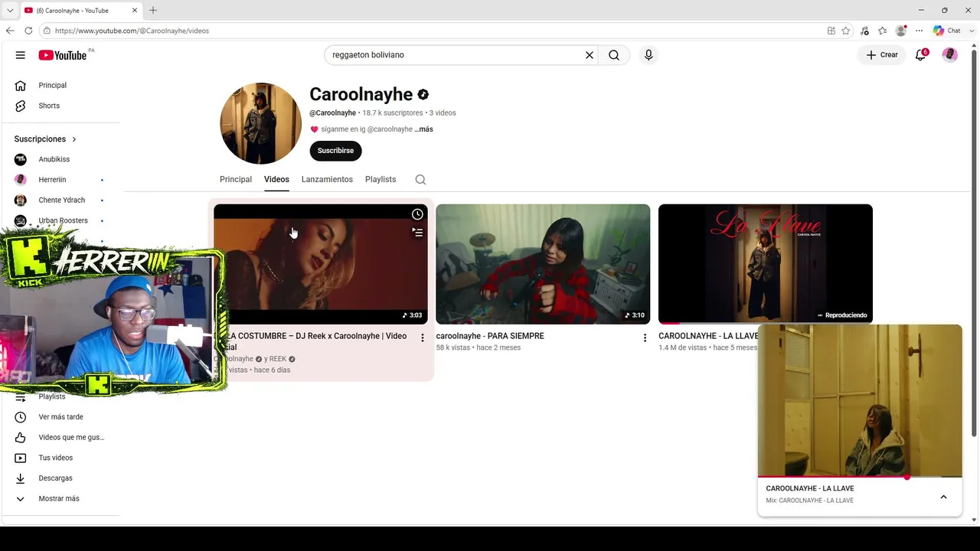Image resolution: width=980 pixels, height=551 pixels.
Task: Focus the YouTube search input field
Action: tap(456, 55)
